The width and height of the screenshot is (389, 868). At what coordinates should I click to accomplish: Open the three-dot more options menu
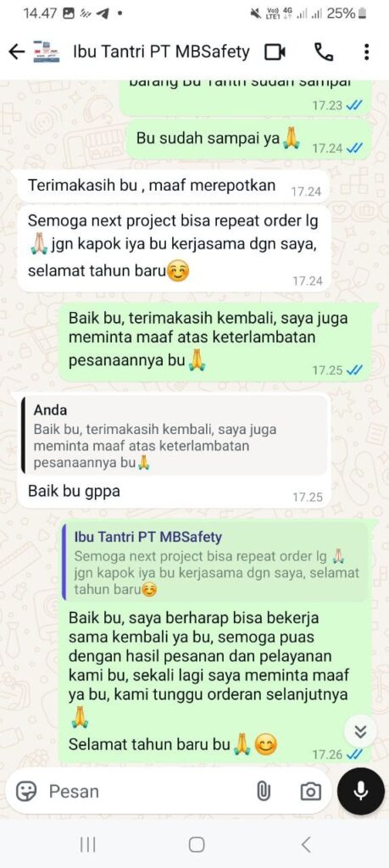pyautogui.click(x=366, y=52)
